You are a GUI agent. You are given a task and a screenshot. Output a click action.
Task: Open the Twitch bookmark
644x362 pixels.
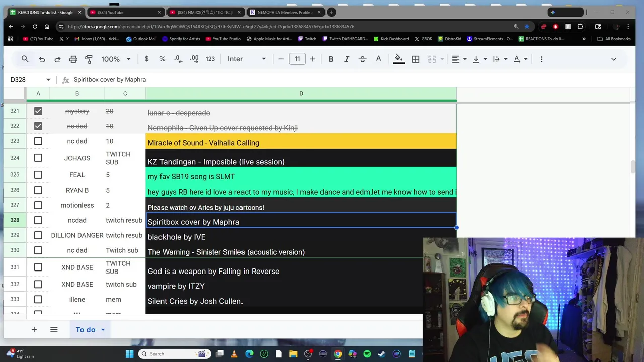(307, 39)
